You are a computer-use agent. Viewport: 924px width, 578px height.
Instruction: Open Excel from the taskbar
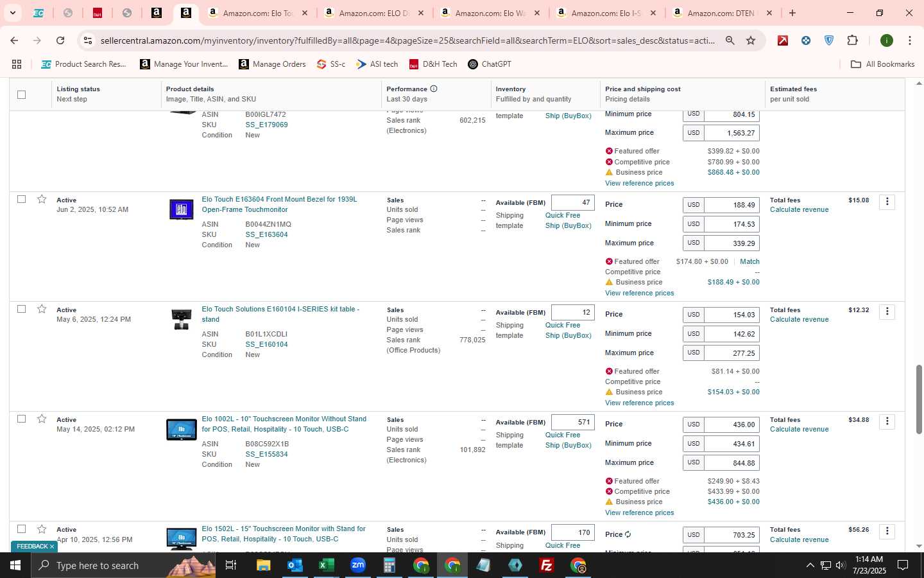pyautogui.click(x=327, y=565)
